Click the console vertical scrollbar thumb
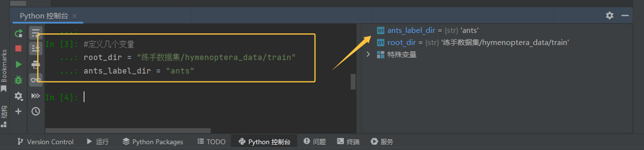 pos(353,82)
